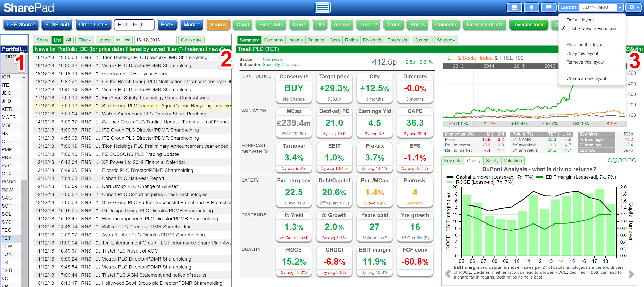The height and width of the screenshot is (287, 644).
Task: Open the list view icon button
Action: click(514, 7)
